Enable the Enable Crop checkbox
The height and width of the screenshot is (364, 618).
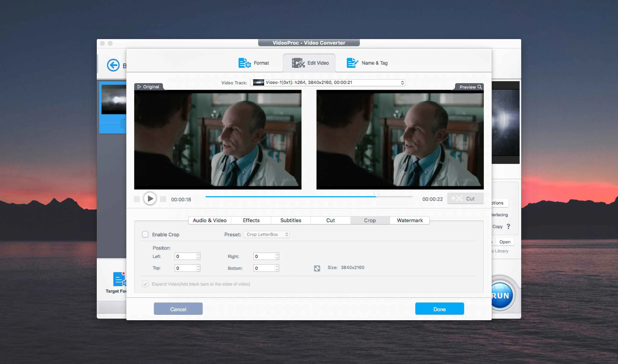(x=145, y=235)
